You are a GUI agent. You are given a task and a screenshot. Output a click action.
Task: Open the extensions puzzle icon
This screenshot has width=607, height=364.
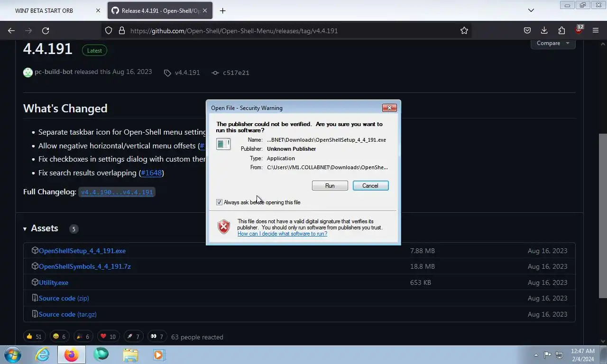click(x=561, y=30)
